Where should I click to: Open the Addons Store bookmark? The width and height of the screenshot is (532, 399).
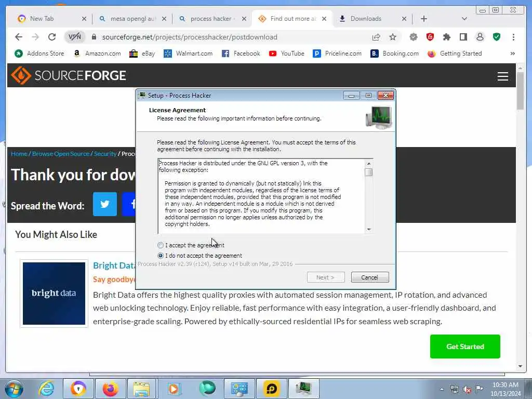tap(39, 54)
